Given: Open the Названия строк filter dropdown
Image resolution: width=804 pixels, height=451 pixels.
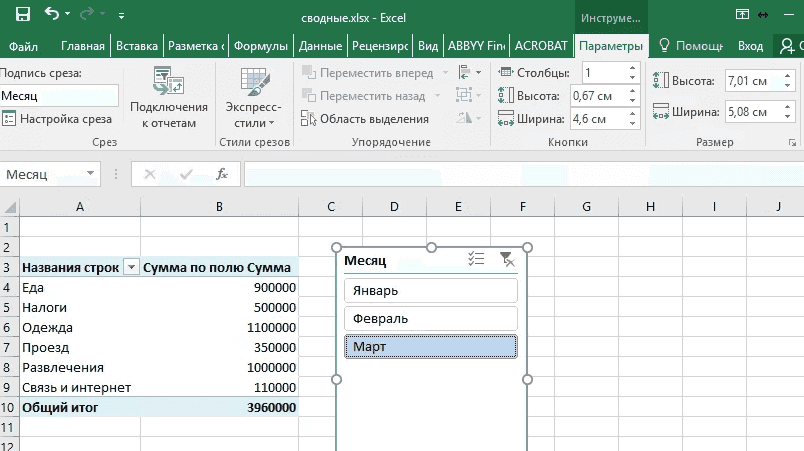Looking at the screenshot, I should coord(130,268).
